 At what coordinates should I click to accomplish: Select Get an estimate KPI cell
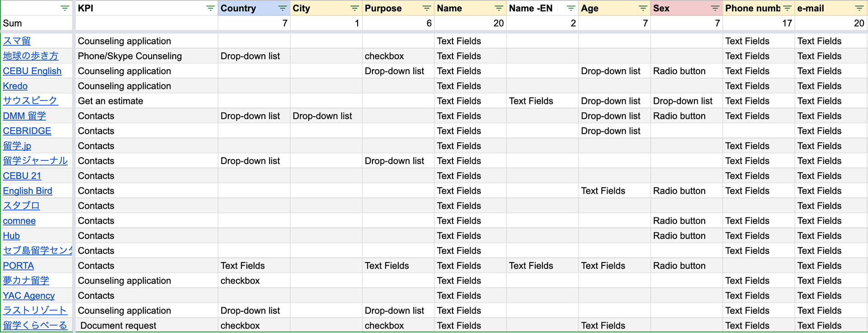click(146, 101)
